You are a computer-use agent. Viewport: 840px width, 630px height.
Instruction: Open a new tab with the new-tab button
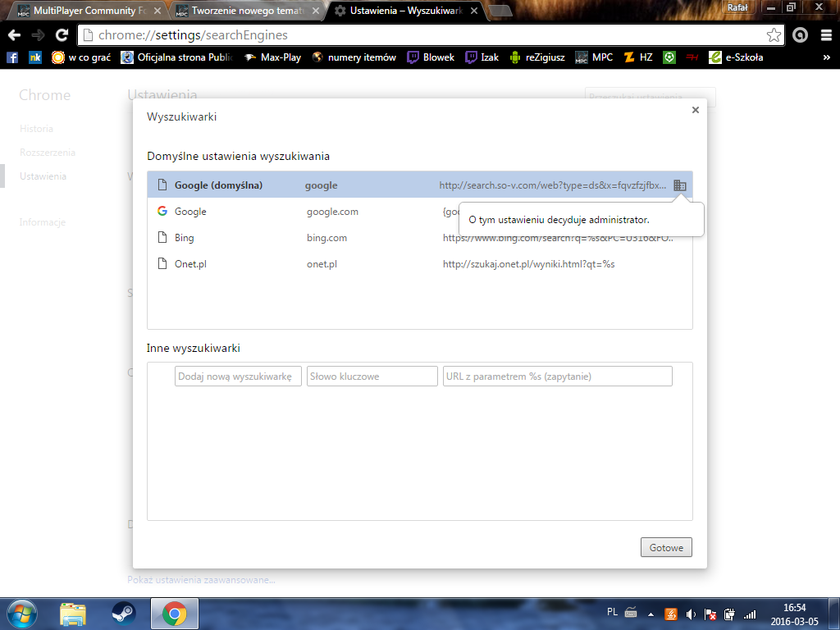501,11
